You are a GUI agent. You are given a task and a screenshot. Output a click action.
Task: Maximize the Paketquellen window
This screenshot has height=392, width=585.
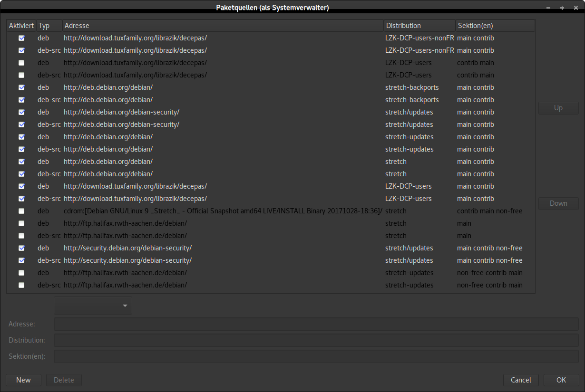[562, 8]
